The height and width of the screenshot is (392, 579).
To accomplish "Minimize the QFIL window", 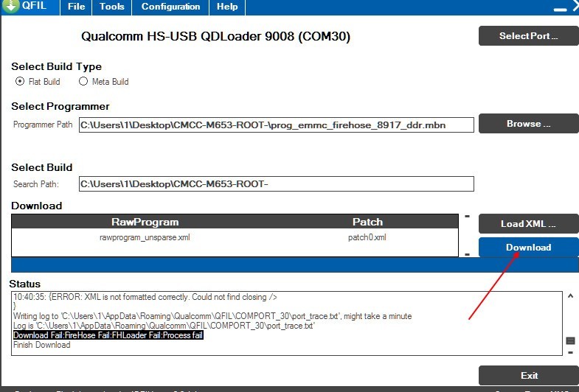I will click(560, 10).
